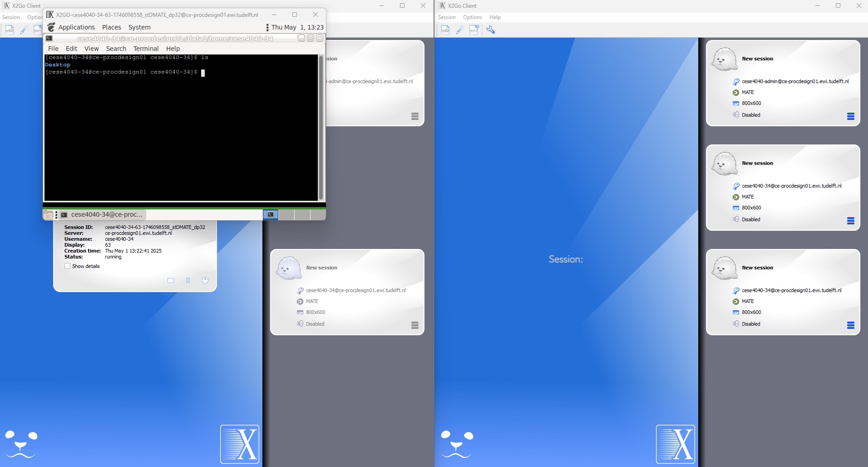
Task: Click New session icon in right X2Go toolbar
Action: 445,30
